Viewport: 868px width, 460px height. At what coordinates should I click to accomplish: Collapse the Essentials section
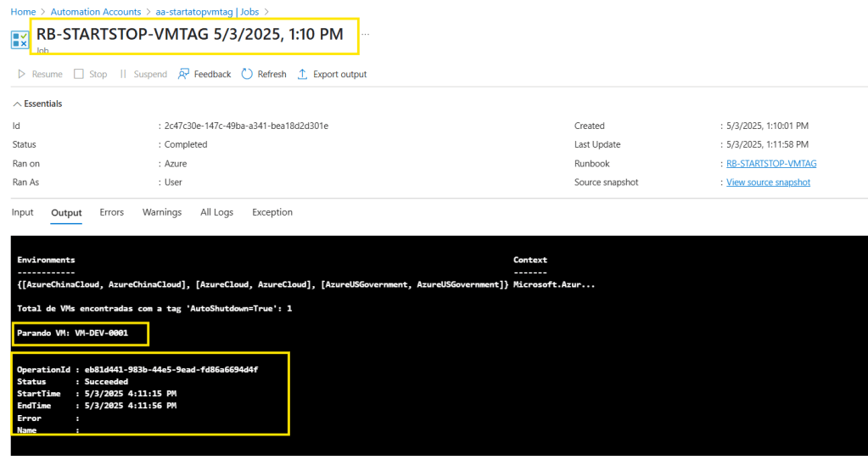[x=17, y=104]
